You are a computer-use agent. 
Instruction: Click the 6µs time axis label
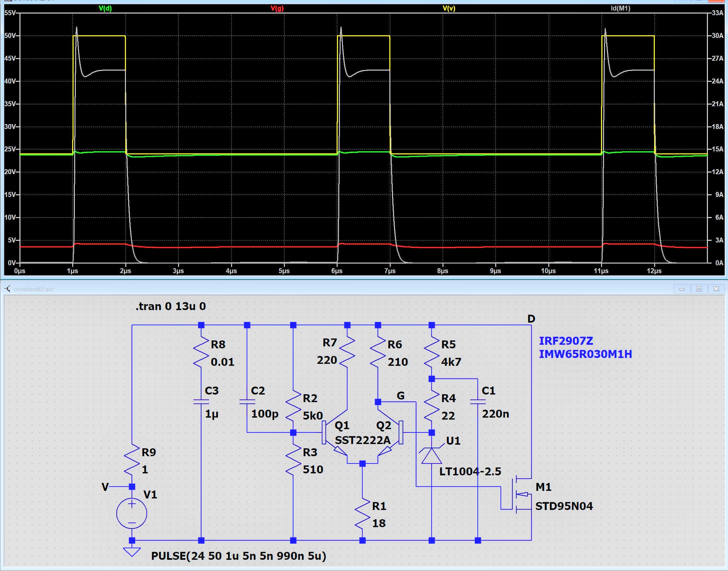tap(337, 271)
